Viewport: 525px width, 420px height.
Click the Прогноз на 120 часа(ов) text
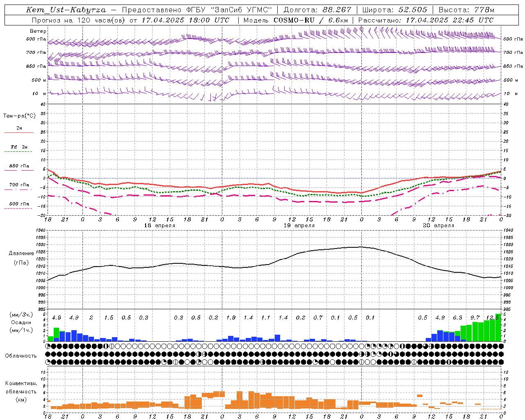(x=79, y=20)
